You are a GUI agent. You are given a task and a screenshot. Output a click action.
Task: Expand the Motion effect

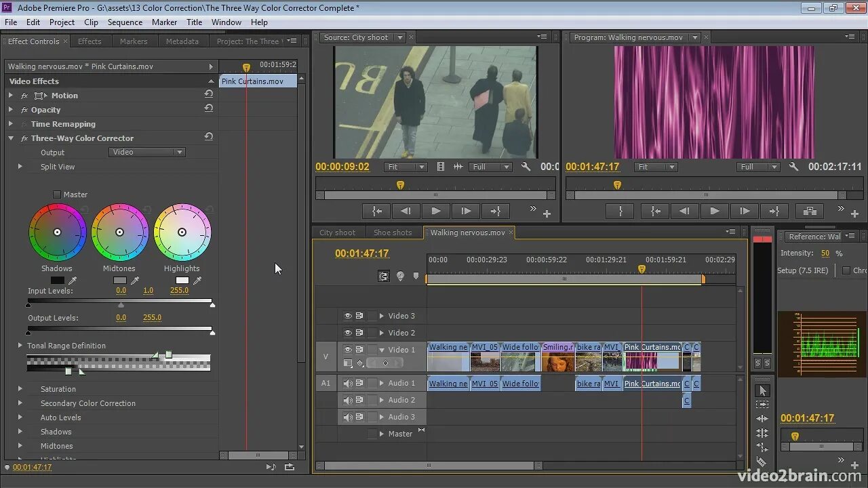tap(10, 96)
